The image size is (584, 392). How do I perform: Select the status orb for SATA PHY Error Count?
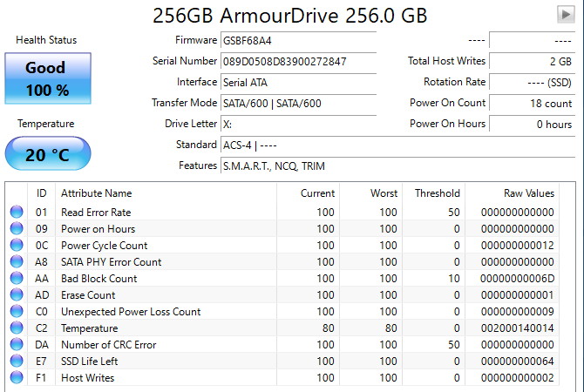coord(17,261)
